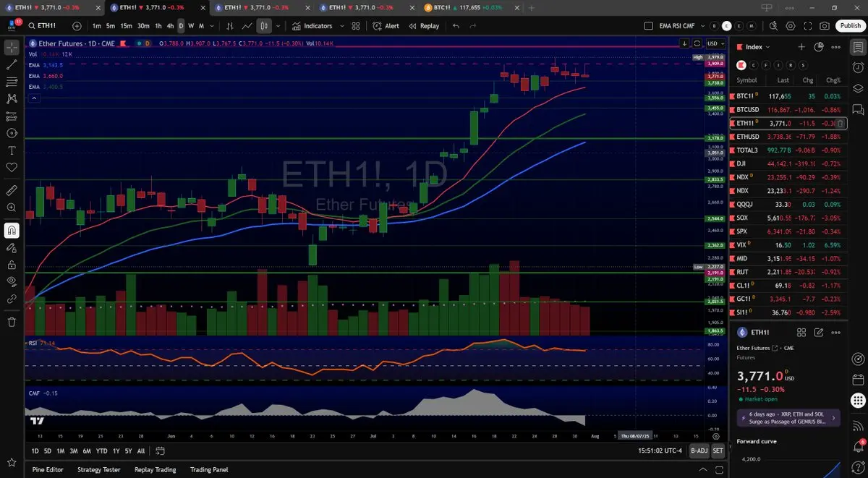Add symbol to the watchlist
868x478 pixels.
coord(801,47)
